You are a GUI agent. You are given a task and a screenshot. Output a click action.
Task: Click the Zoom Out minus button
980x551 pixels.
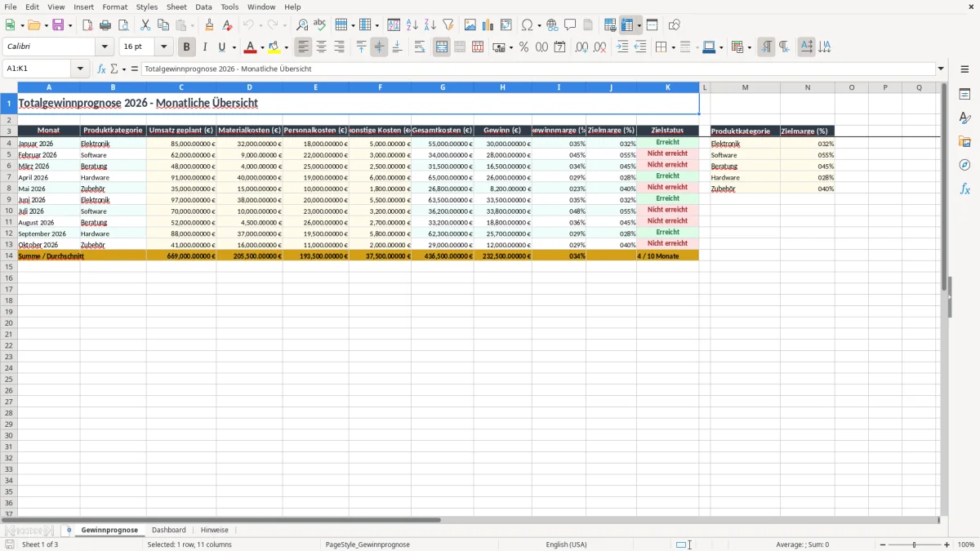(883, 544)
